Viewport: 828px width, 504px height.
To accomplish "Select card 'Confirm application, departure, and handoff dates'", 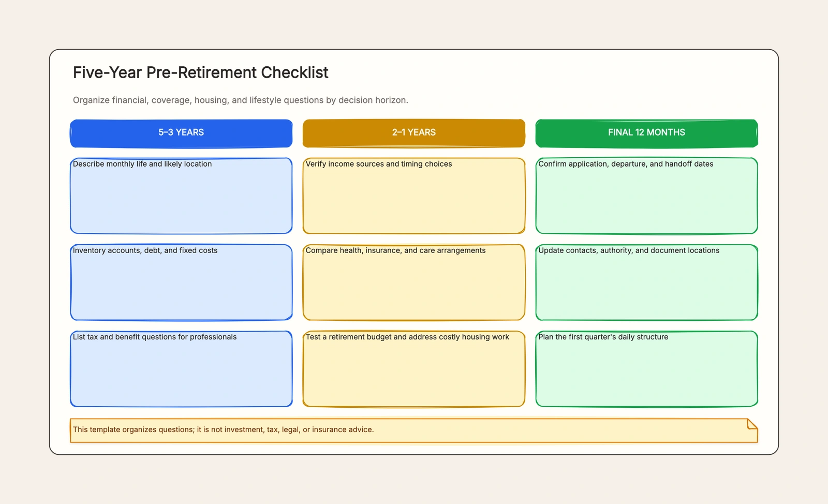I will click(647, 196).
